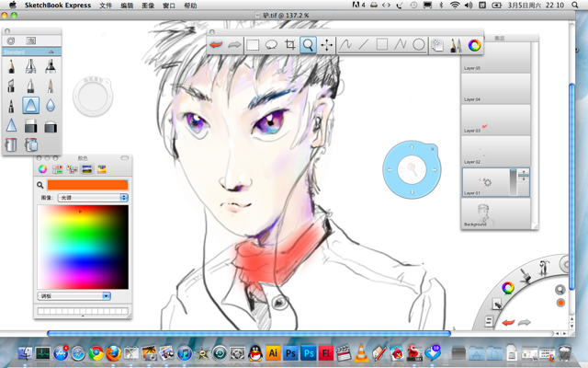
Task: Choose the freehand curve stroke style
Action: point(345,45)
